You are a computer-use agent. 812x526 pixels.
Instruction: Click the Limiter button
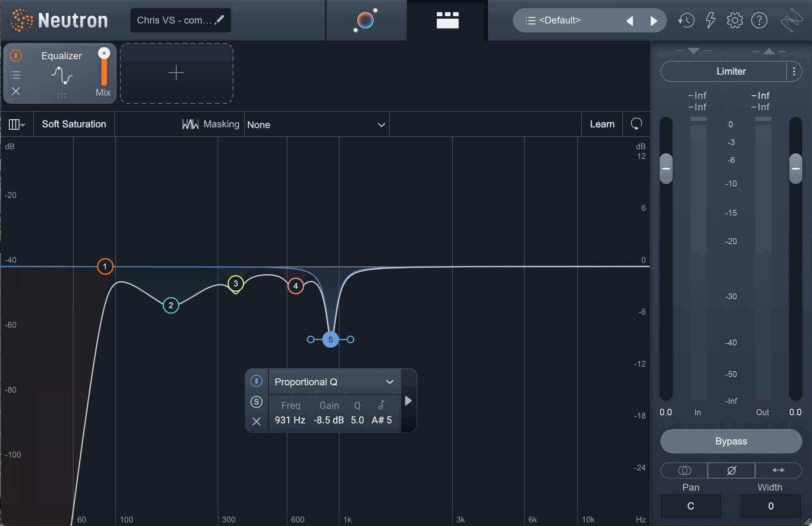724,71
